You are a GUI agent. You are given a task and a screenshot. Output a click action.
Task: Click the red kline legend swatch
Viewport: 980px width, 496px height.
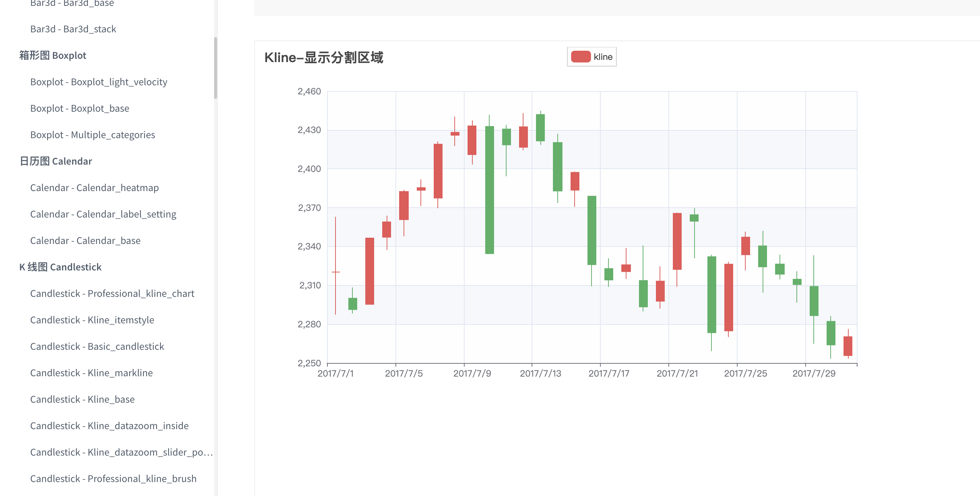pyautogui.click(x=580, y=57)
